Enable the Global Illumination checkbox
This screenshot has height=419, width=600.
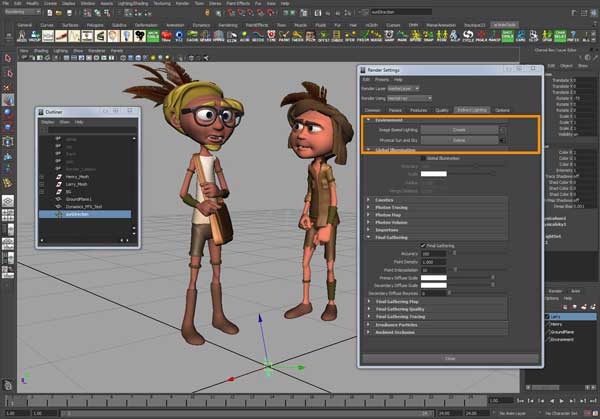click(424, 158)
